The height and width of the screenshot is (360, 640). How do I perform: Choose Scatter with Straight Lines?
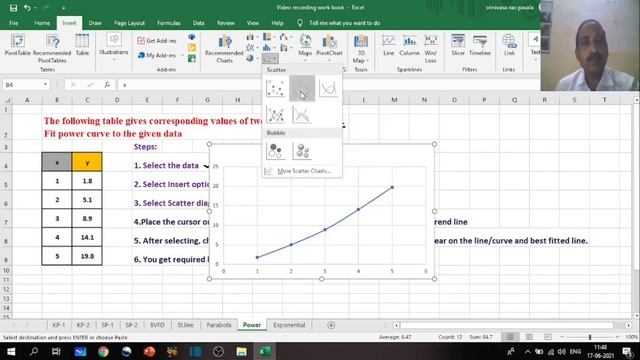click(x=302, y=115)
